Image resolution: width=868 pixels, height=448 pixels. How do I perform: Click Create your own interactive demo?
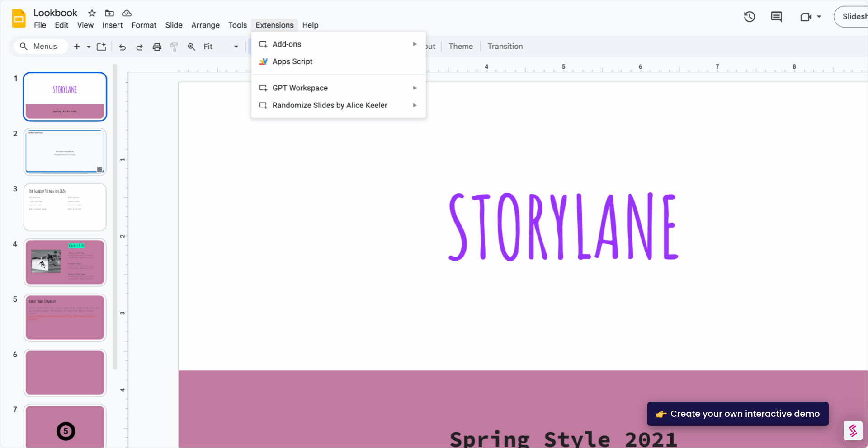tap(738, 414)
